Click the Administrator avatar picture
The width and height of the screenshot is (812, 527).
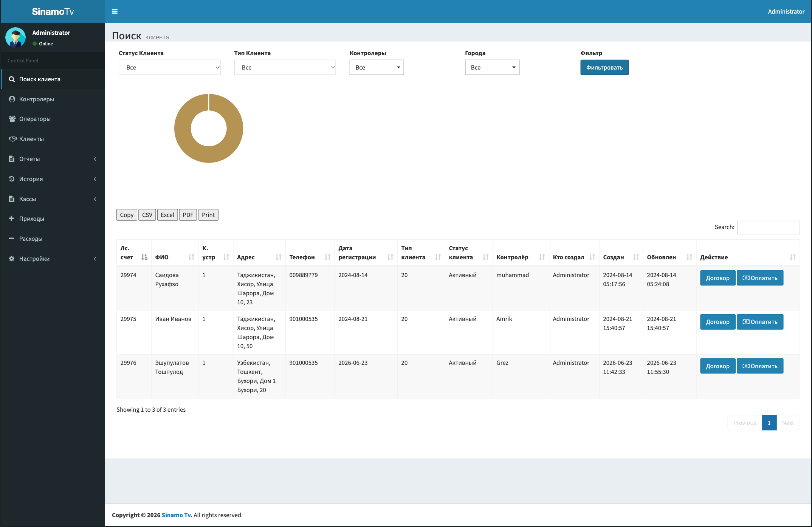pyautogui.click(x=15, y=37)
